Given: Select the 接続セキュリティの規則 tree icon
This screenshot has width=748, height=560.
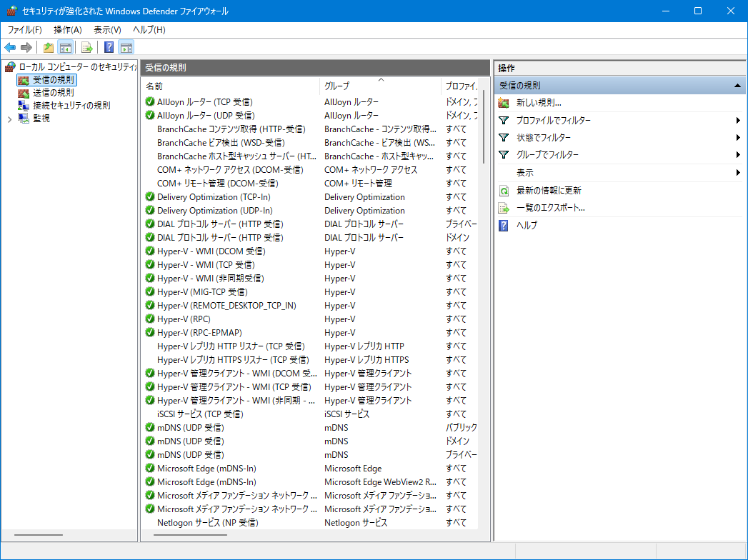Looking at the screenshot, I should (x=24, y=106).
